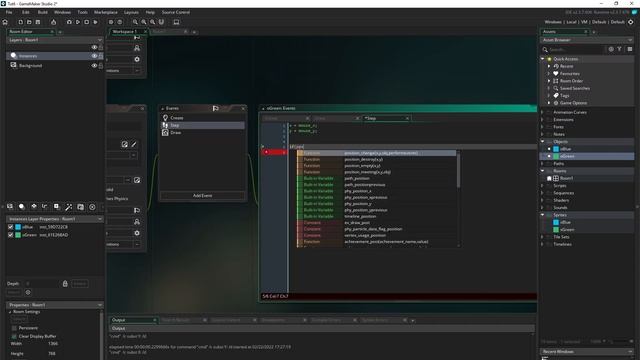This screenshot has width=640, height=360.
Task: Select the Step event in Events list
Action: point(202,125)
